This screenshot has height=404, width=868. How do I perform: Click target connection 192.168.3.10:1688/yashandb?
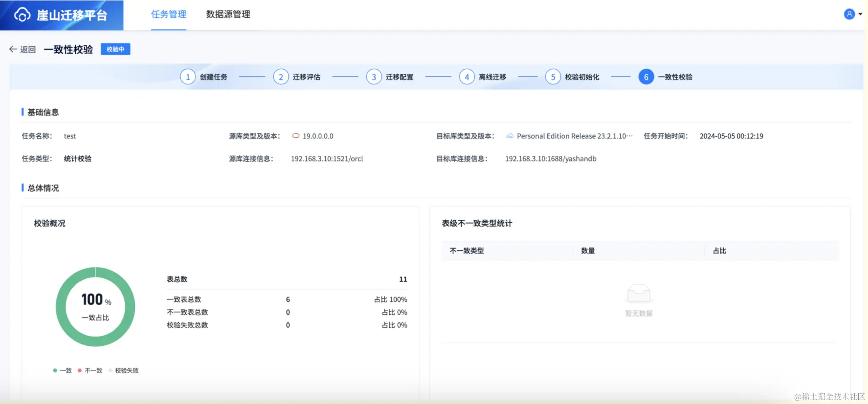point(551,158)
